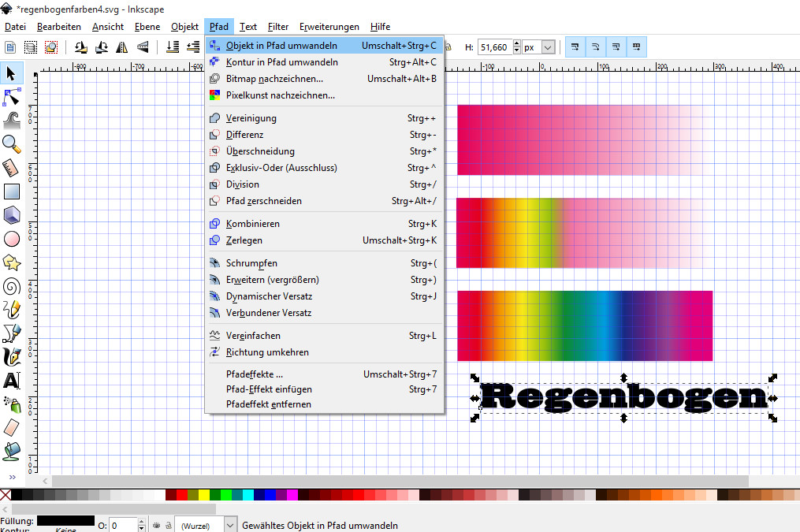Select the Node editing tool

click(x=12, y=97)
